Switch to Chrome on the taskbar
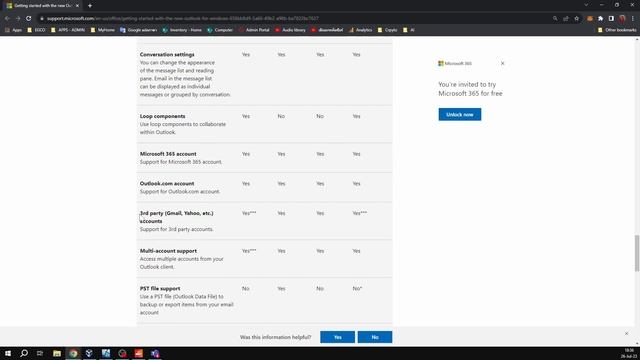 73,353
